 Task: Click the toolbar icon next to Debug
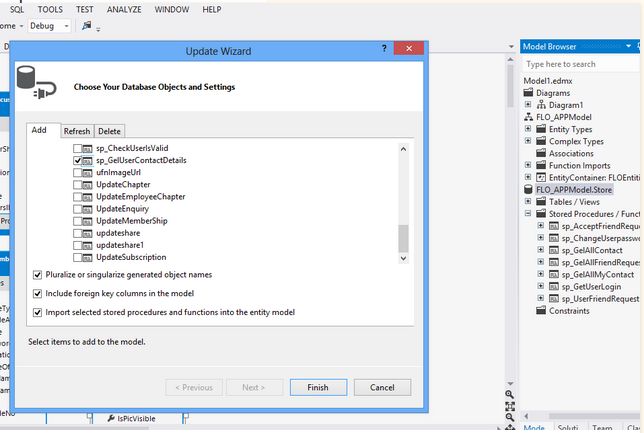87,25
